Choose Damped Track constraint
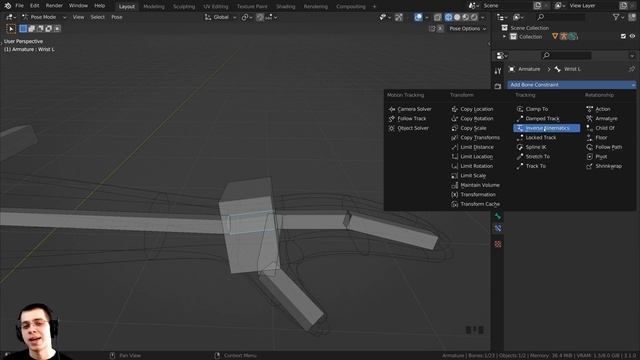This screenshot has width=640, height=360. pyautogui.click(x=542, y=118)
